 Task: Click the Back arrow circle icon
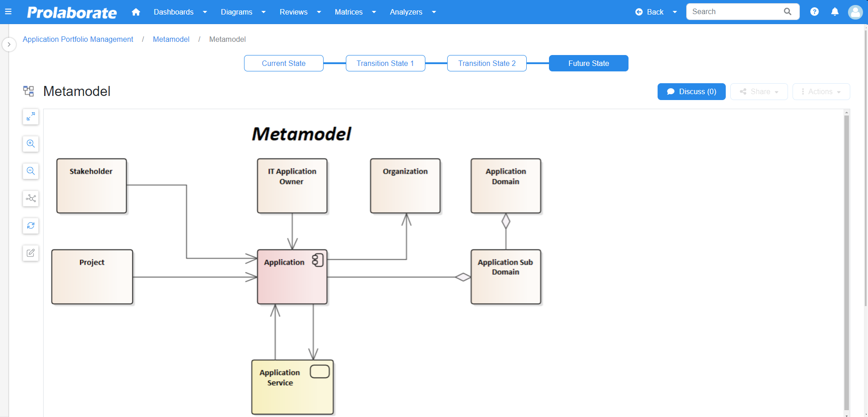639,12
